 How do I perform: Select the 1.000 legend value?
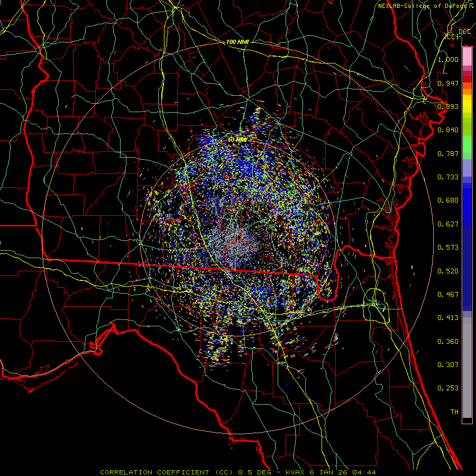[x=448, y=59]
